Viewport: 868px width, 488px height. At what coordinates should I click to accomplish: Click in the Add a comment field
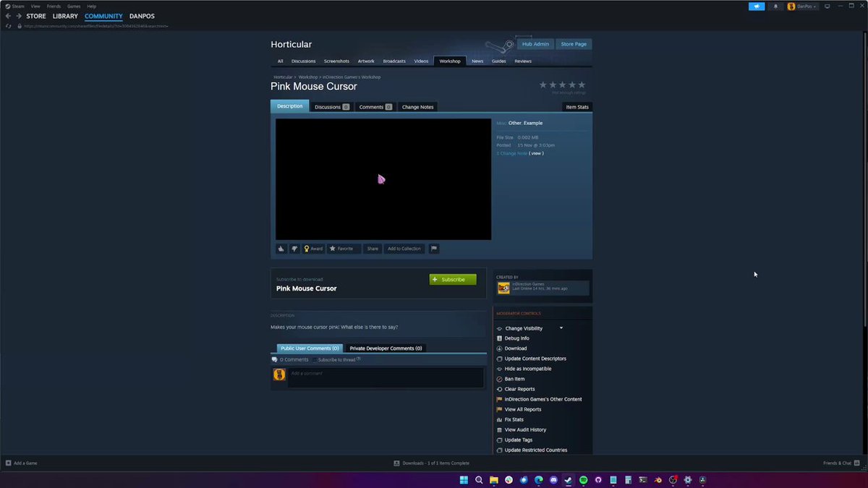click(386, 377)
